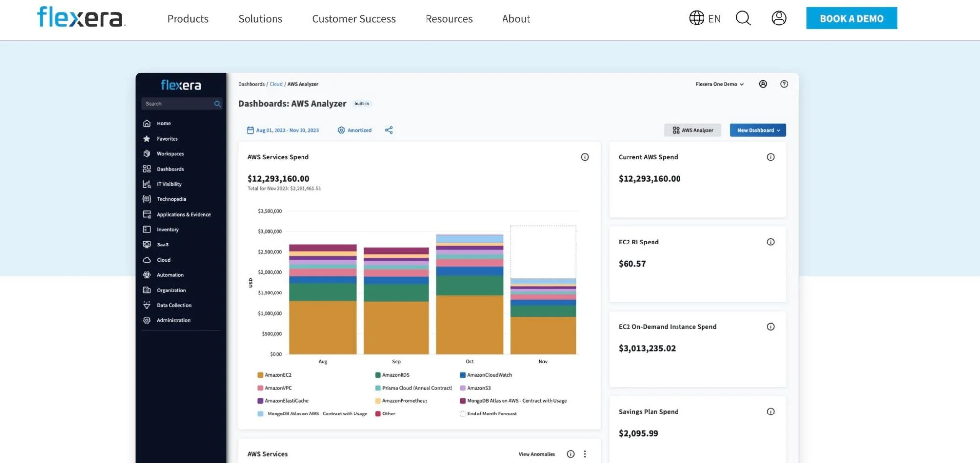Image resolution: width=980 pixels, height=463 pixels.
Task: Open the three-dot menu in AWS Services
Action: (x=585, y=454)
